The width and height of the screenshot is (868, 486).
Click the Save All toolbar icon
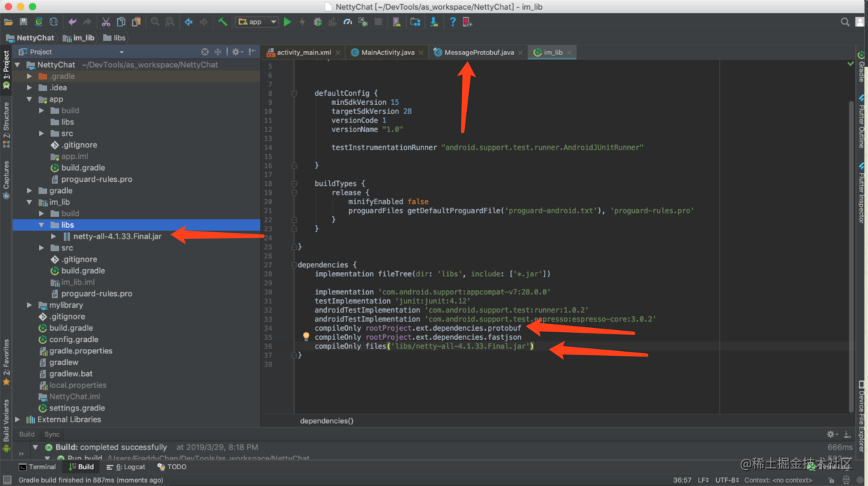[24, 22]
